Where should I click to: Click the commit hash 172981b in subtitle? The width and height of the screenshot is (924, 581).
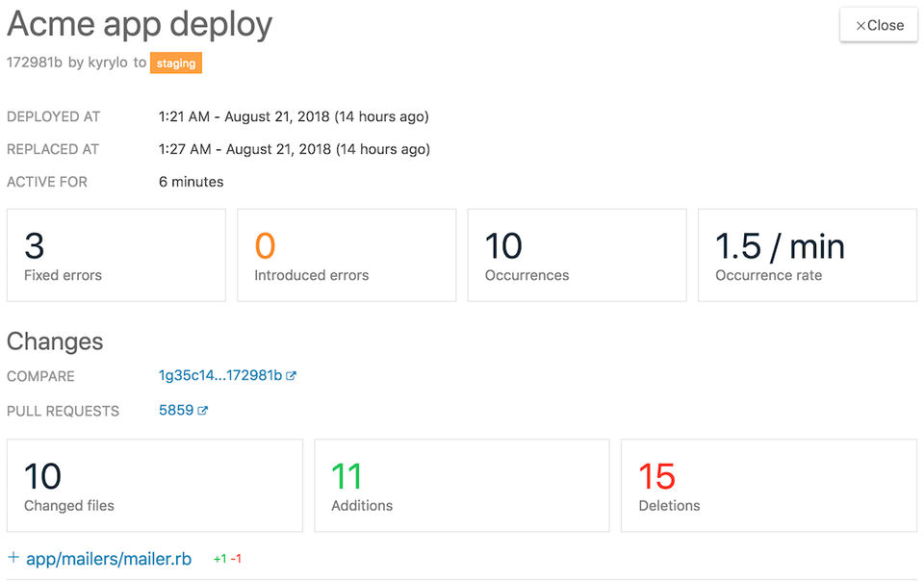pos(35,63)
